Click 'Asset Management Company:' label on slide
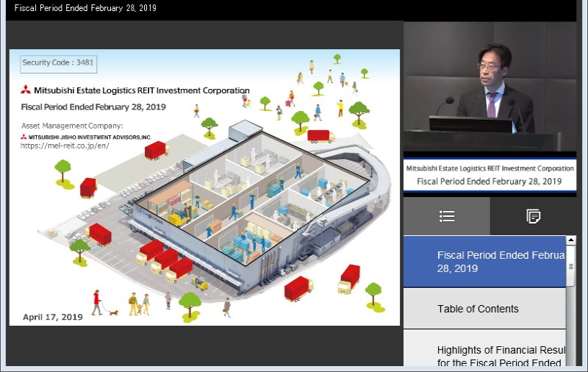Screen dimensions: 588x372 tap(72, 126)
